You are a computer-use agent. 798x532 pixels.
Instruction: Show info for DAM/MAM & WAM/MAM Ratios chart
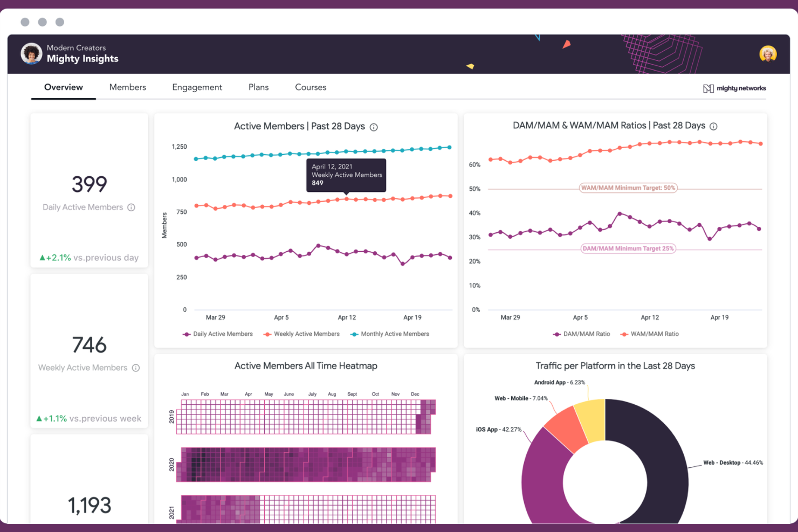[713, 126]
